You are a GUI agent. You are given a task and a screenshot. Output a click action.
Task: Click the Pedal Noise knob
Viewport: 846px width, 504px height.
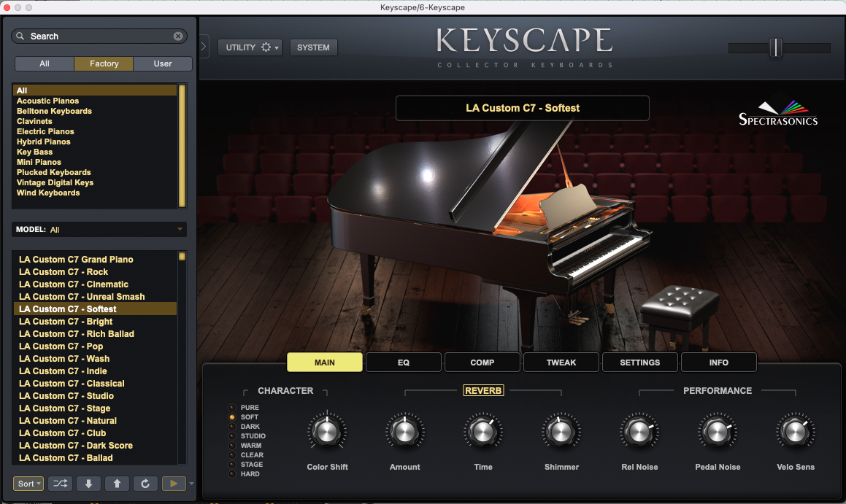click(718, 431)
